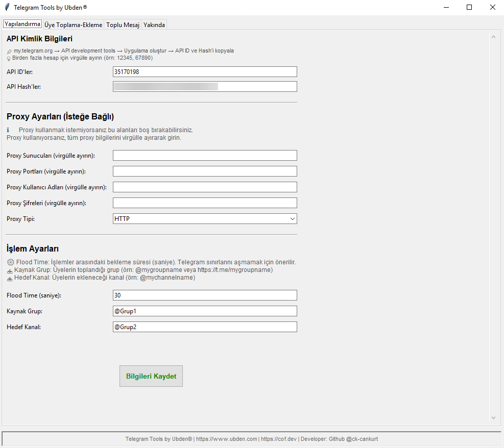Click the API ID'ler input field
The height and width of the screenshot is (448, 504).
click(x=205, y=72)
